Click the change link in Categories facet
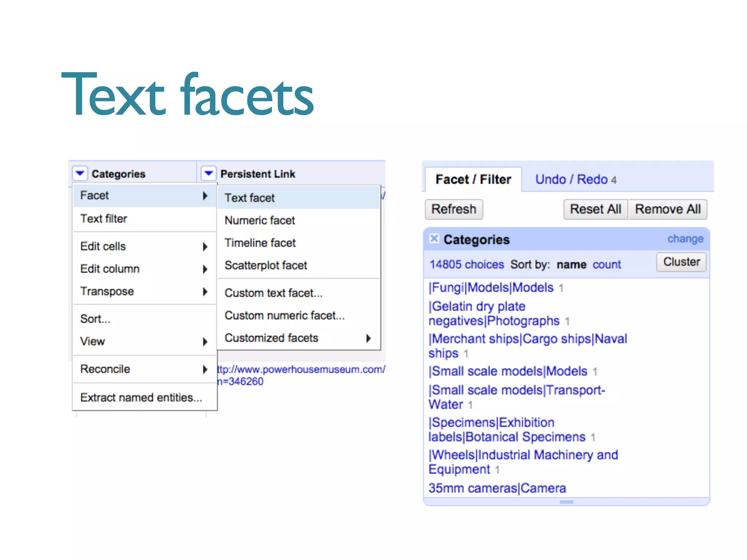This screenshot has height=560, width=747. pos(685,239)
